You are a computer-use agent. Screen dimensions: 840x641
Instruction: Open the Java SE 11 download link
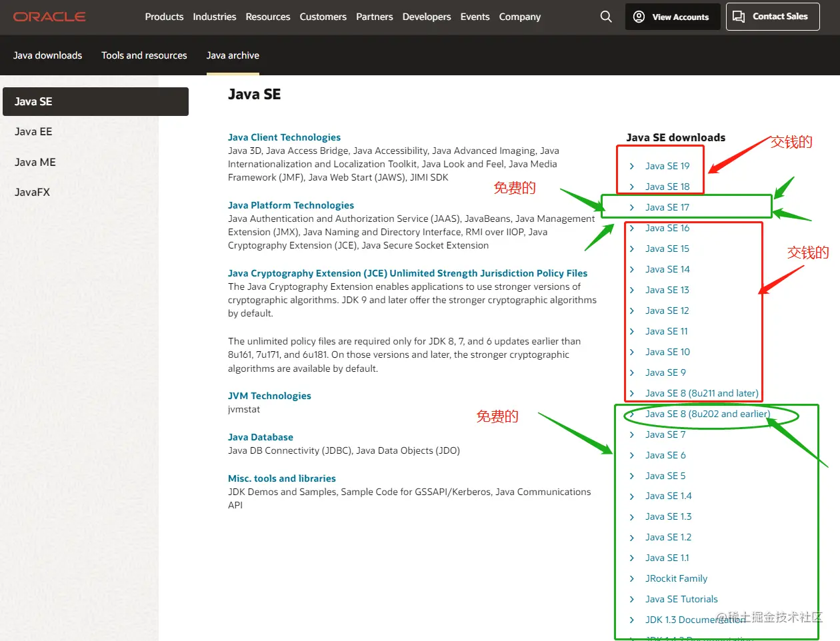[667, 332]
